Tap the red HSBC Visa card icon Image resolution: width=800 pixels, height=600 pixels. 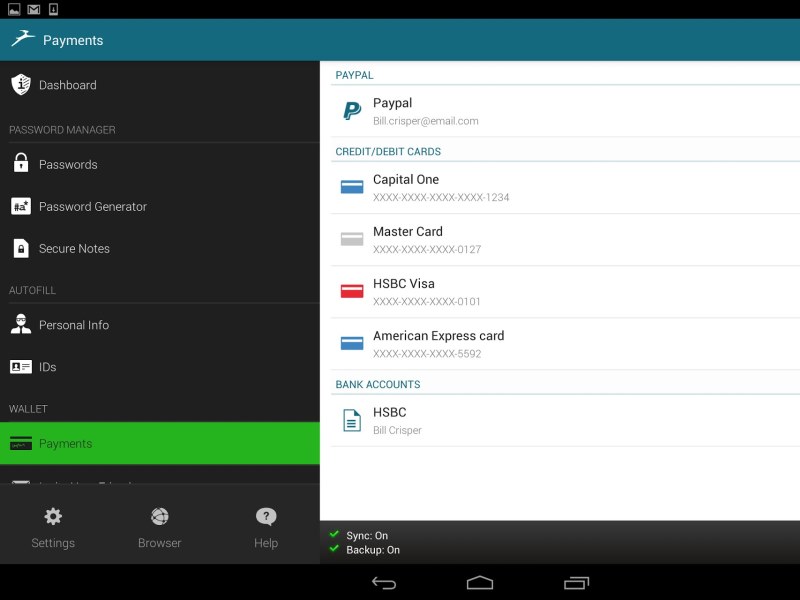tap(352, 291)
